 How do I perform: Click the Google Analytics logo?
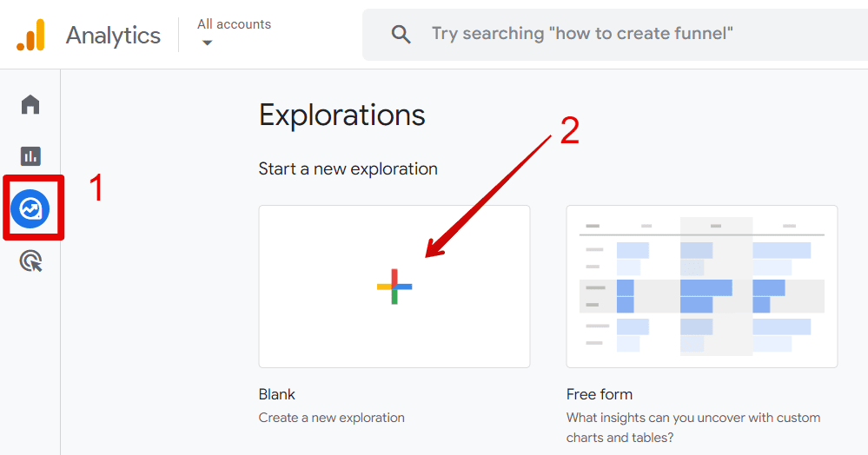(x=30, y=35)
